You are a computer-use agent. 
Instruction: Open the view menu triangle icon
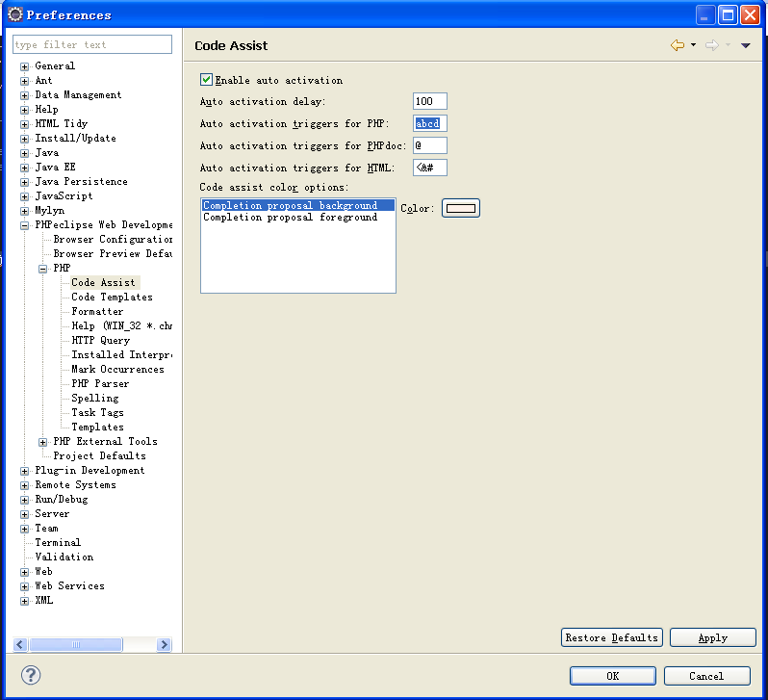[x=746, y=46]
